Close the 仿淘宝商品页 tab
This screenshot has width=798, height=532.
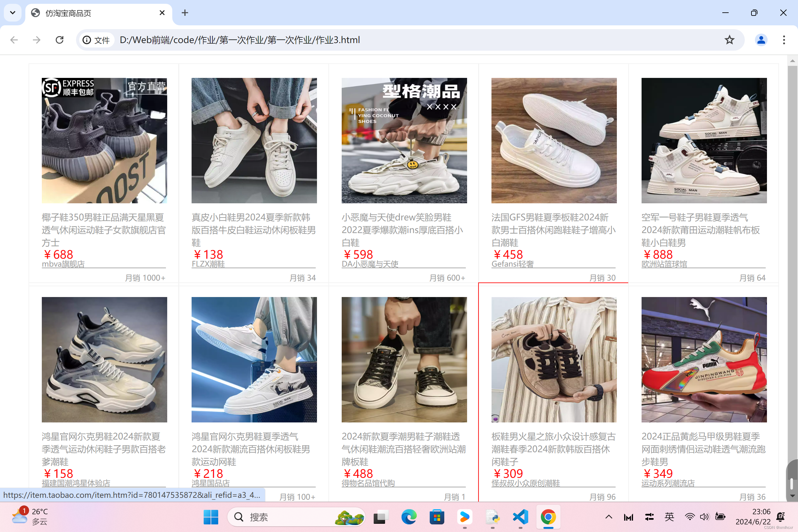[162, 13]
